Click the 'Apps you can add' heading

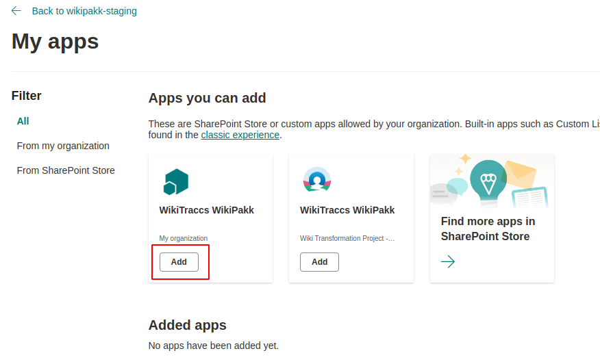pyautogui.click(x=207, y=98)
